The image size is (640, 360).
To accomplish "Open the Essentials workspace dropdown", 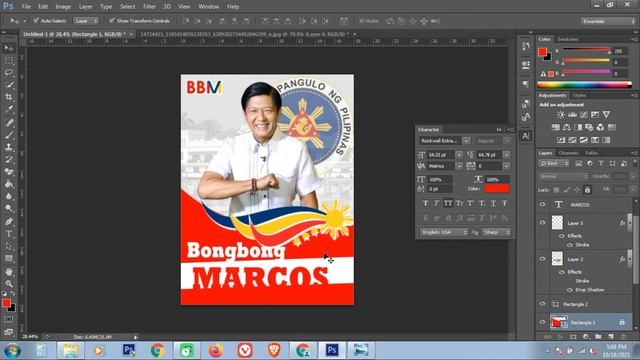I will pos(608,21).
